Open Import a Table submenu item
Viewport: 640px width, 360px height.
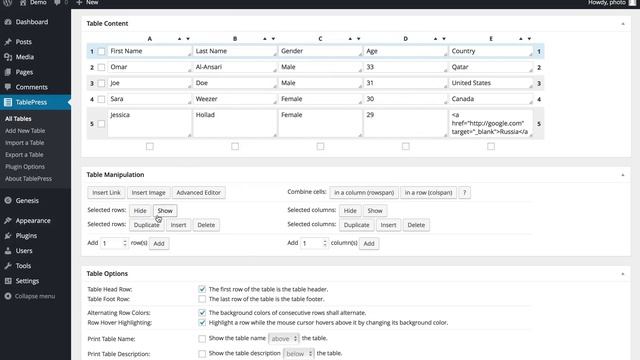click(x=24, y=143)
